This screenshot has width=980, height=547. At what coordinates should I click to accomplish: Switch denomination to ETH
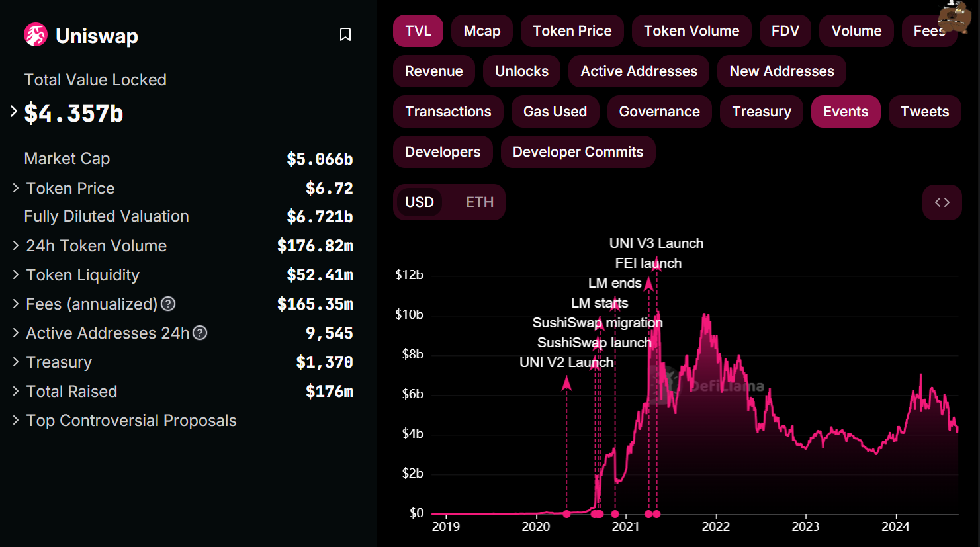pyautogui.click(x=480, y=202)
